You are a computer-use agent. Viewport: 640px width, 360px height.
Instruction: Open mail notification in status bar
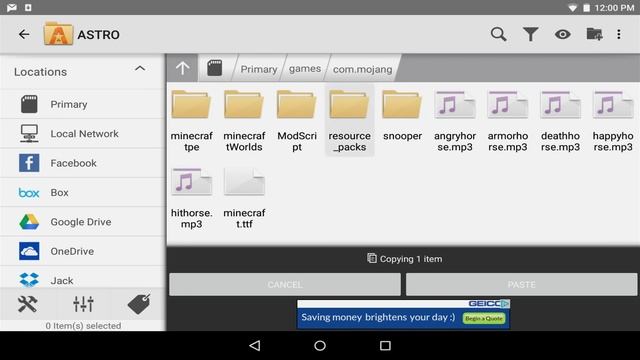pos(12,7)
